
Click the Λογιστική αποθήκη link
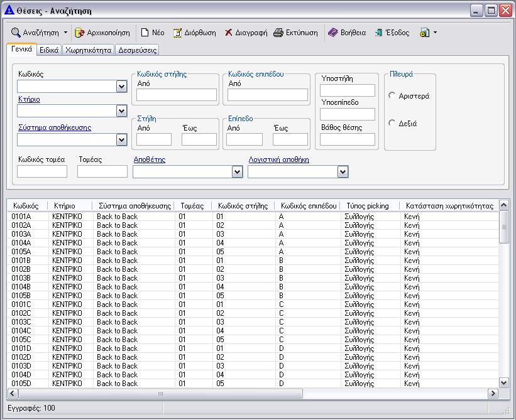tap(278, 159)
